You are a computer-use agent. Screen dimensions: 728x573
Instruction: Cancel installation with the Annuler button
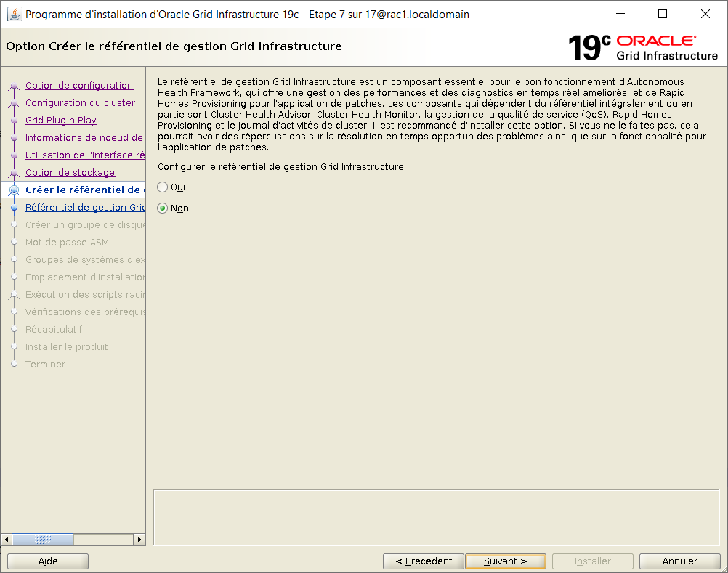(680, 561)
